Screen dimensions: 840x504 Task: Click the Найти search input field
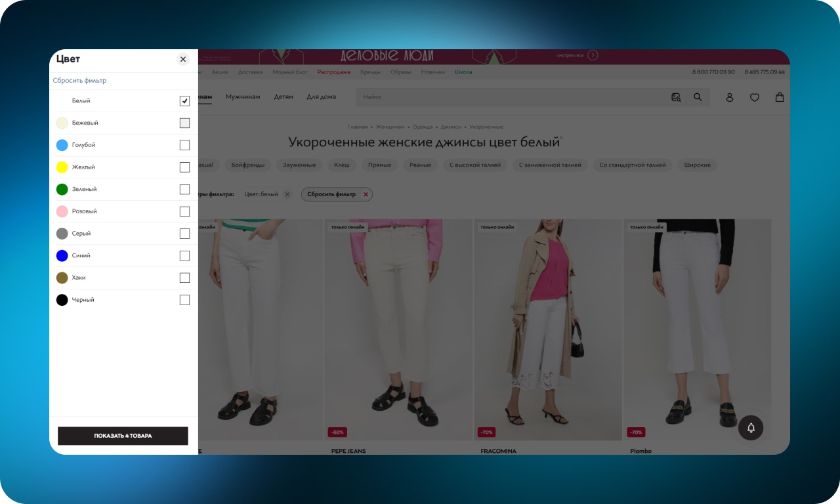tap(512, 97)
